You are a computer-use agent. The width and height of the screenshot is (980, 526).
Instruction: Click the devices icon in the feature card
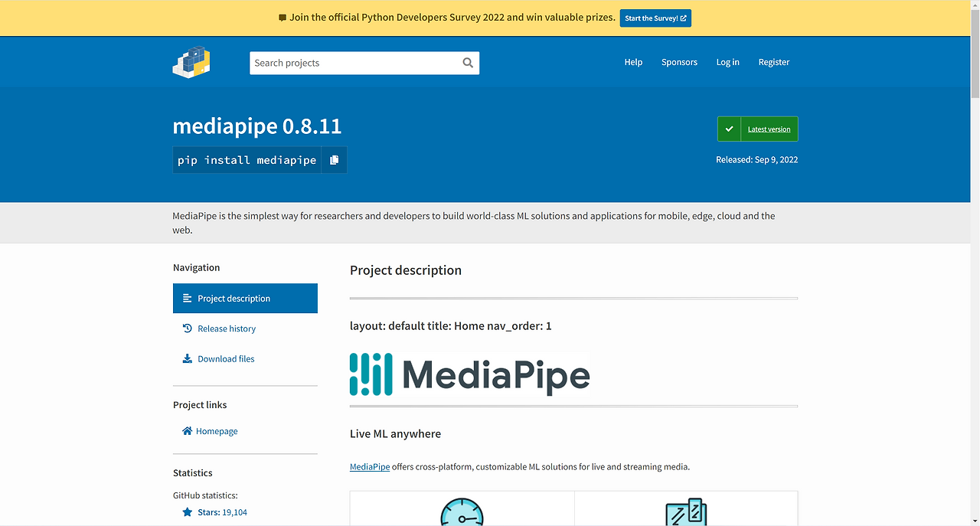point(686,512)
